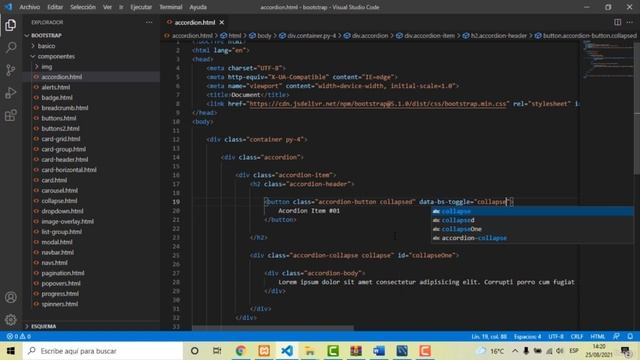Select the accordion.html editor tab
This screenshot has width=640, height=360.
tap(195, 22)
